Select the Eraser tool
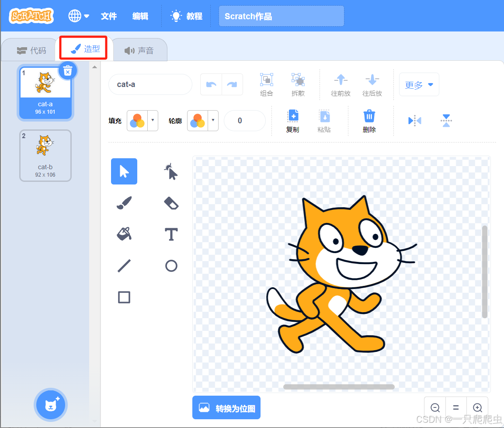 [171, 202]
